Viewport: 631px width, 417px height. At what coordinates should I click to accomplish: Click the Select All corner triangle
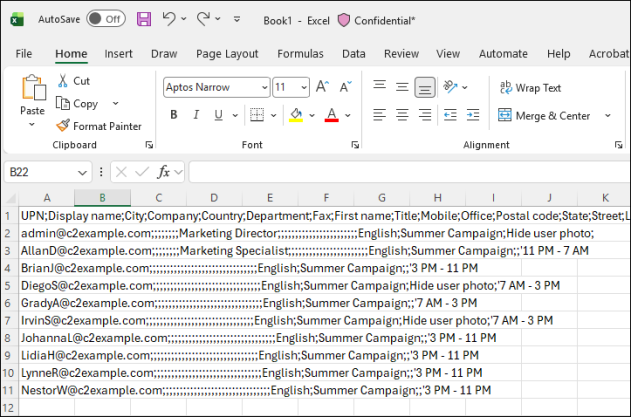coord(10,198)
